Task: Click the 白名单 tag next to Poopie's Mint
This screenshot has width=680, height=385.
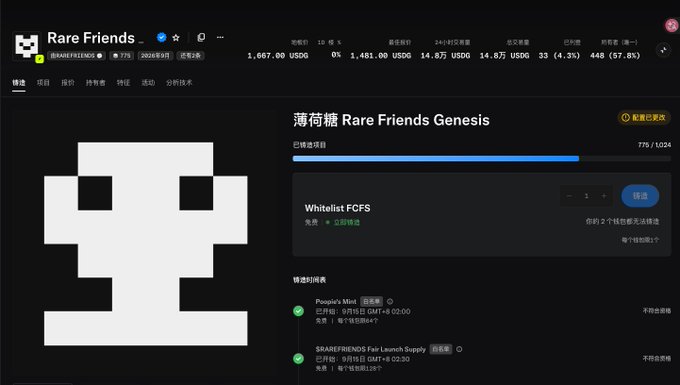Action: coord(371,301)
